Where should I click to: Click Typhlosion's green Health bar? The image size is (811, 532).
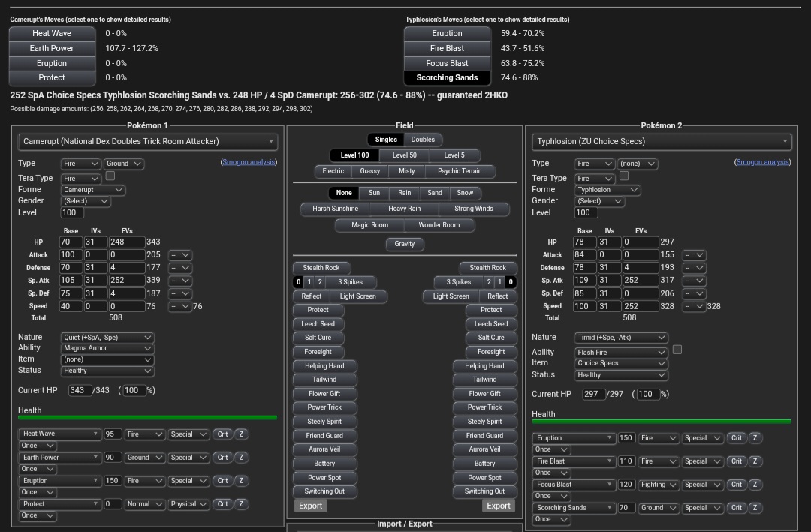(x=662, y=422)
